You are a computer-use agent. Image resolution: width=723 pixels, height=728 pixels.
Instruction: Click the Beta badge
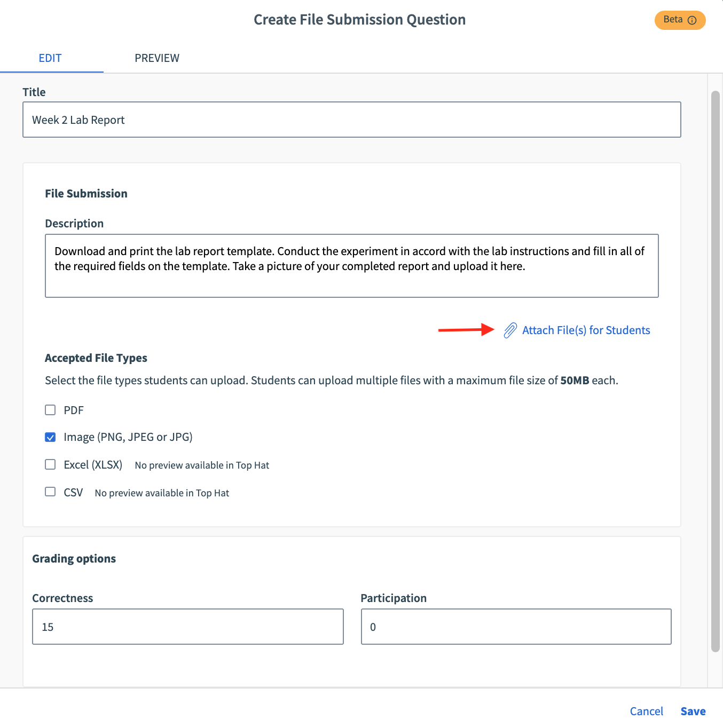click(674, 20)
